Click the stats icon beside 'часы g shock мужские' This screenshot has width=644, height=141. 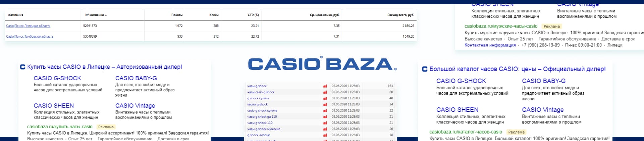pos(325,129)
